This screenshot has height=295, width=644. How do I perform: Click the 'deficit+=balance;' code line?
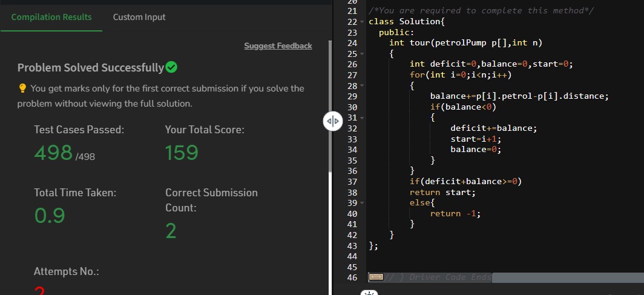494,128
